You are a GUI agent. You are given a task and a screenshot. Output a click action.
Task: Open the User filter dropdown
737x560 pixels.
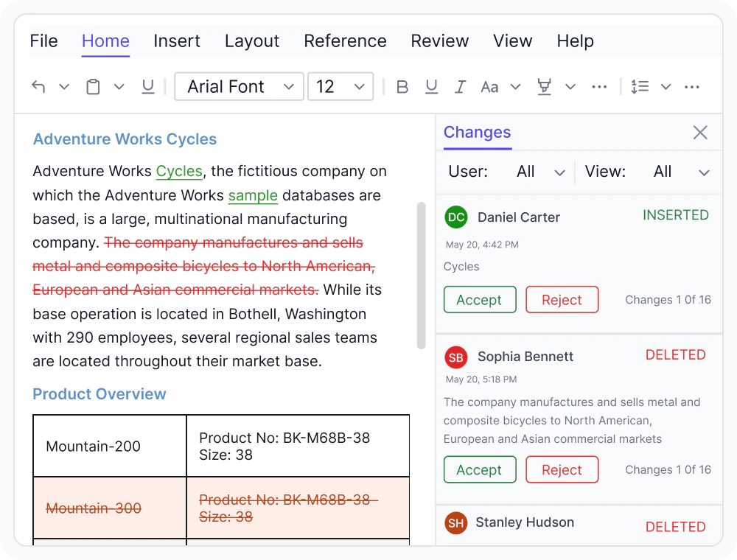coord(540,172)
